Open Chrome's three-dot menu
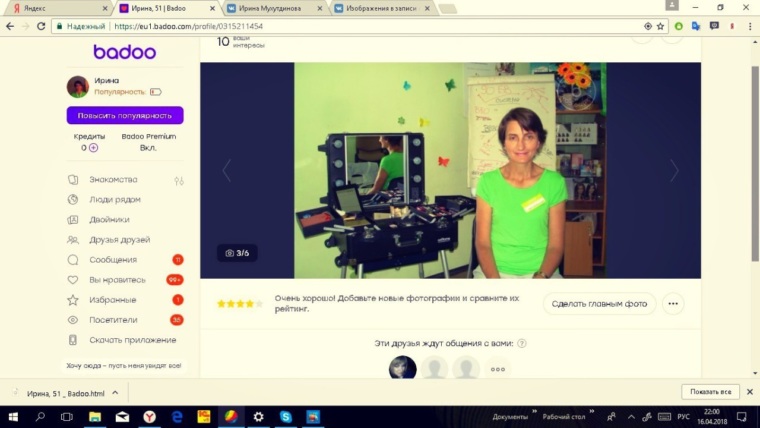This screenshot has height=428, width=760. click(x=749, y=26)
